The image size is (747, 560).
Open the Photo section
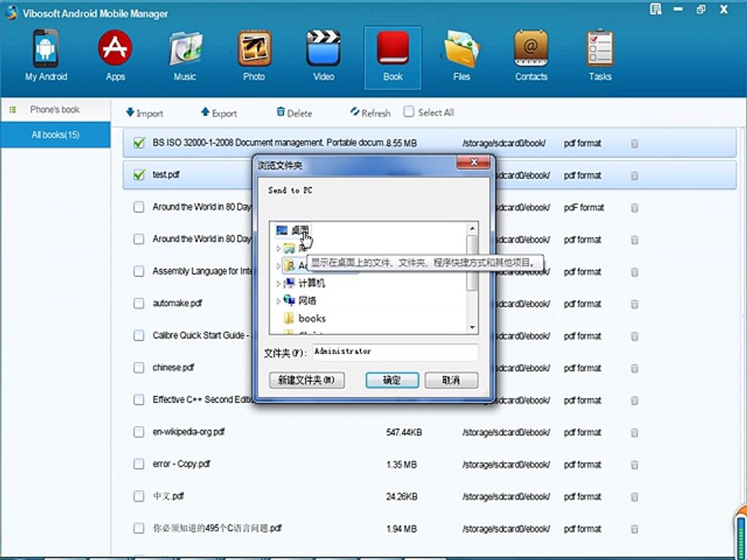(x=254, y=56)
